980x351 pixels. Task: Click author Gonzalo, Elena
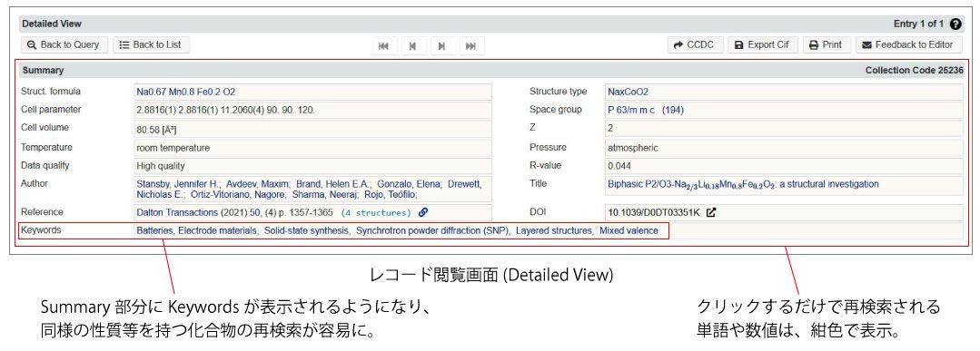pyautogui.click(x=410, y=184)
